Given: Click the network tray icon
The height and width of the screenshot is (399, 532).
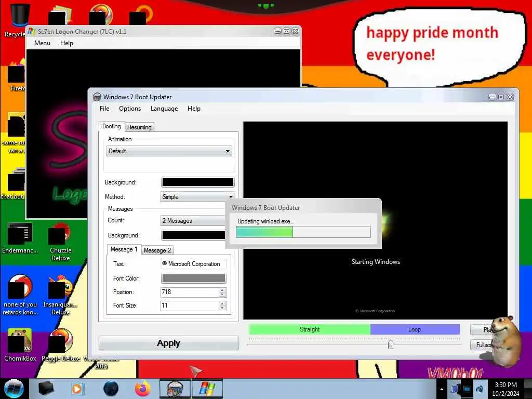Looking at the screenshot, I should pyautogui.click(x=454, y=389).
